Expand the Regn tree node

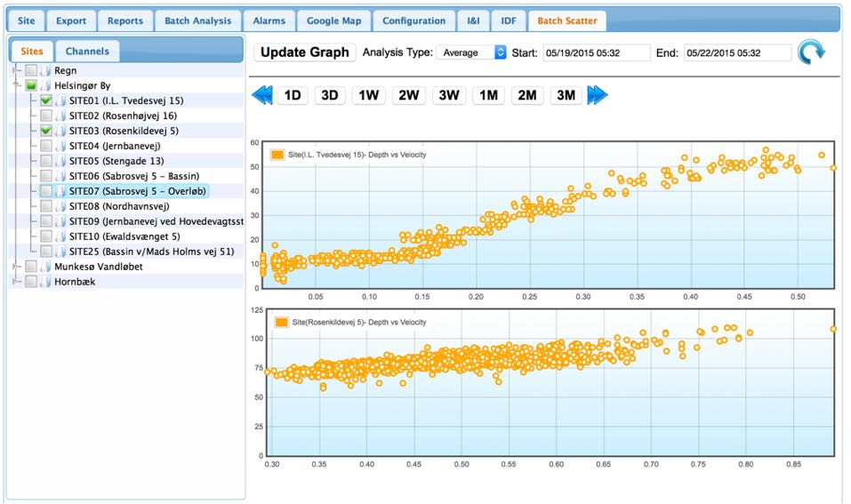[x=17, y=70]
